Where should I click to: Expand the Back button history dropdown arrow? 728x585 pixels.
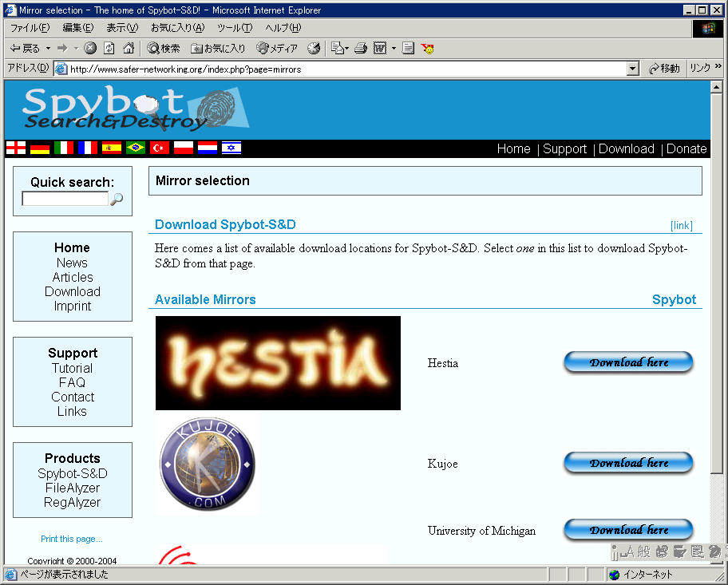click(48, 49)
